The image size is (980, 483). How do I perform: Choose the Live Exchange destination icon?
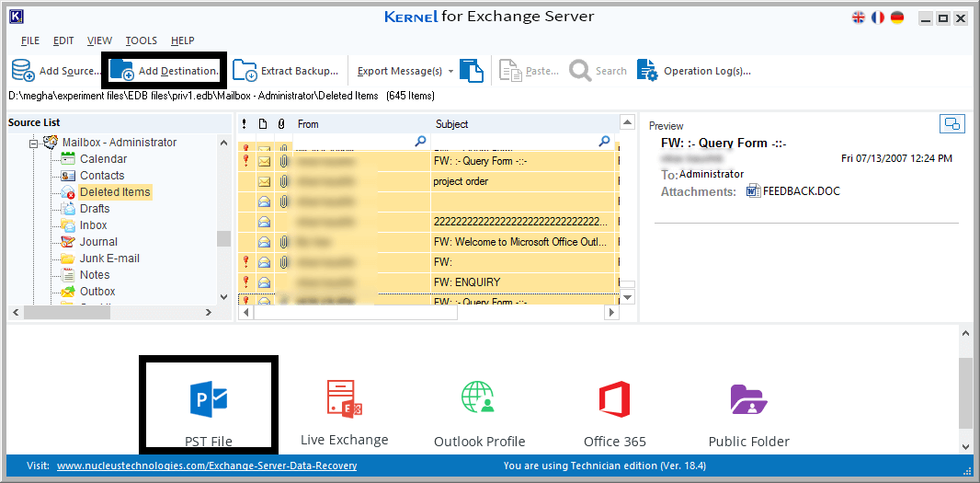pos(345,398)
